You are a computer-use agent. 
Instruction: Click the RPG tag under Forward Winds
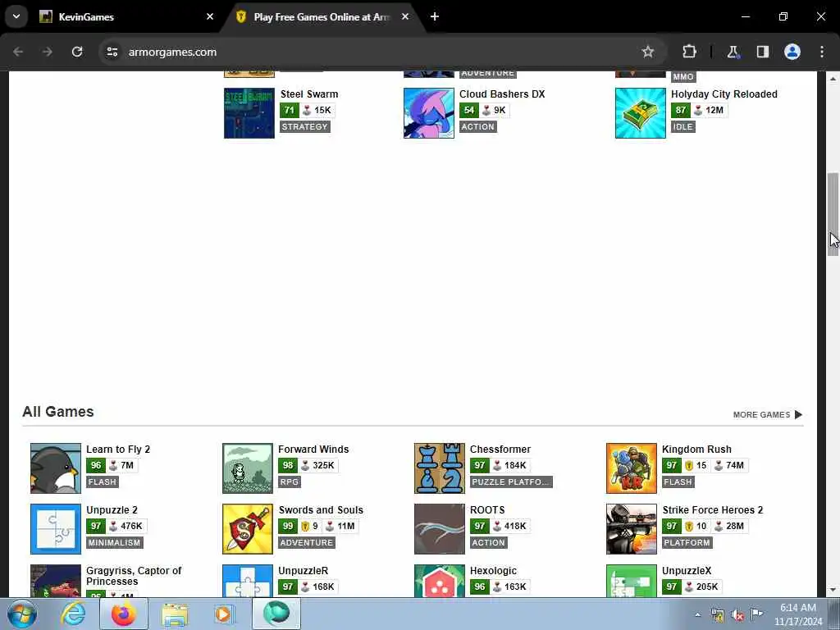290,482
